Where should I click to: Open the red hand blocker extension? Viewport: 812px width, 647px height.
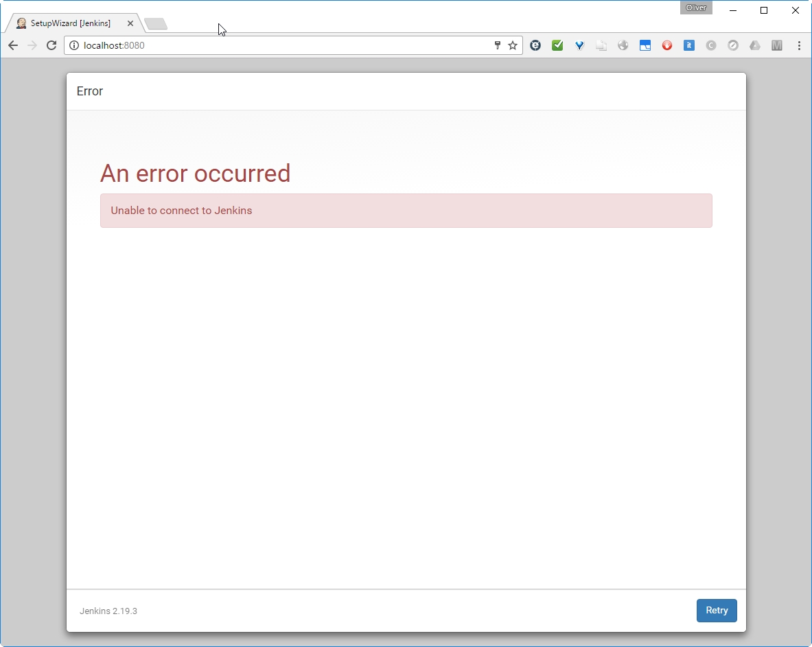666,45
